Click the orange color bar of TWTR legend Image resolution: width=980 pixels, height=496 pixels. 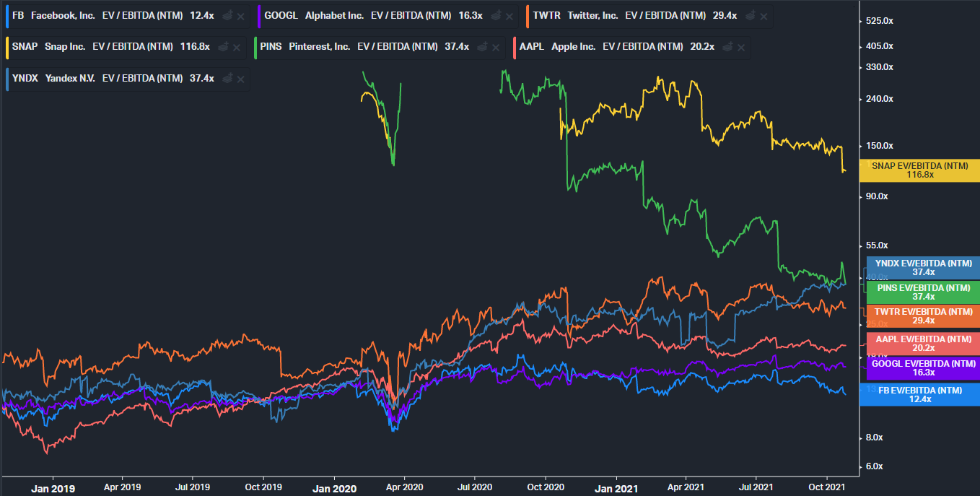pos(526,15)
